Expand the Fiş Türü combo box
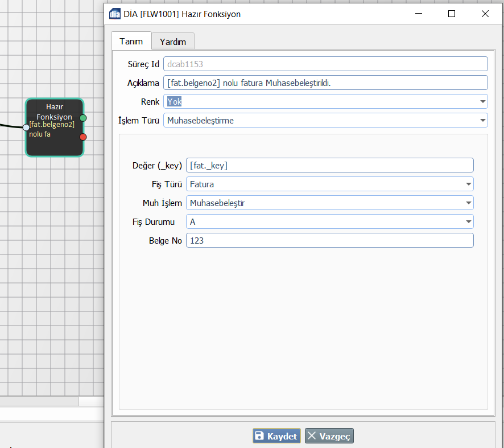The image size is (504, 448). pyautogui.click(x=468, y=184)
